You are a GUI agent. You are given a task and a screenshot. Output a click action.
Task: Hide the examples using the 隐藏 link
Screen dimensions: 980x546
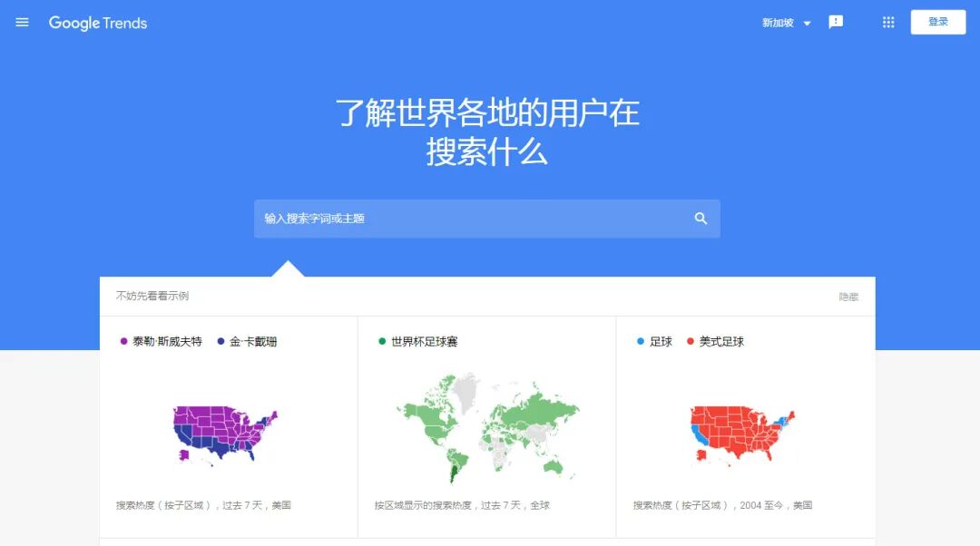tap(848, 296)
